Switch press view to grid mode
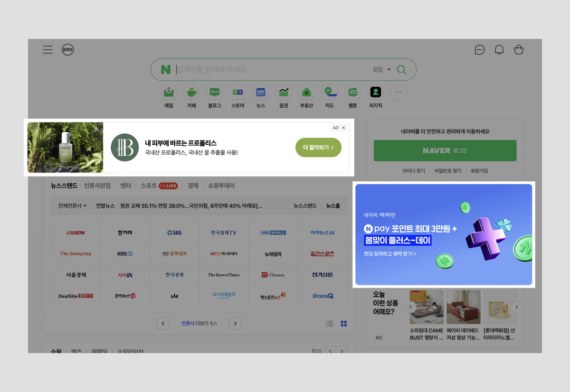Image resolution: width=570 pixels, height=392 pixels. 344,324
